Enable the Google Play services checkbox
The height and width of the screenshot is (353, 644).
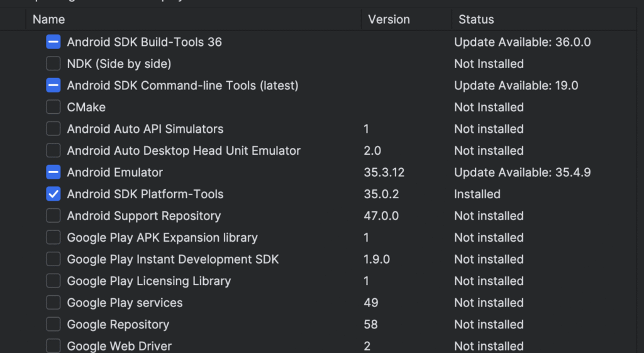coord(53,303)
